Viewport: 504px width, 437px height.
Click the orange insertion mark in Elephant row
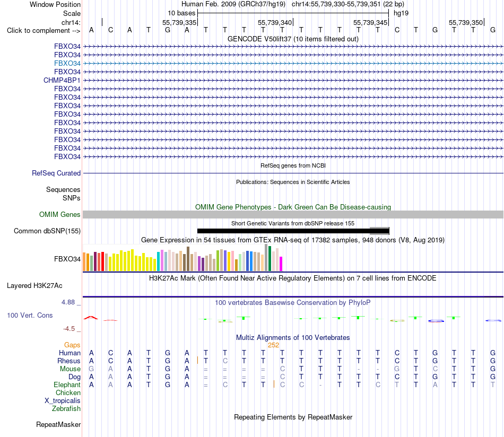pyautogui.click(x=274, y=384)
